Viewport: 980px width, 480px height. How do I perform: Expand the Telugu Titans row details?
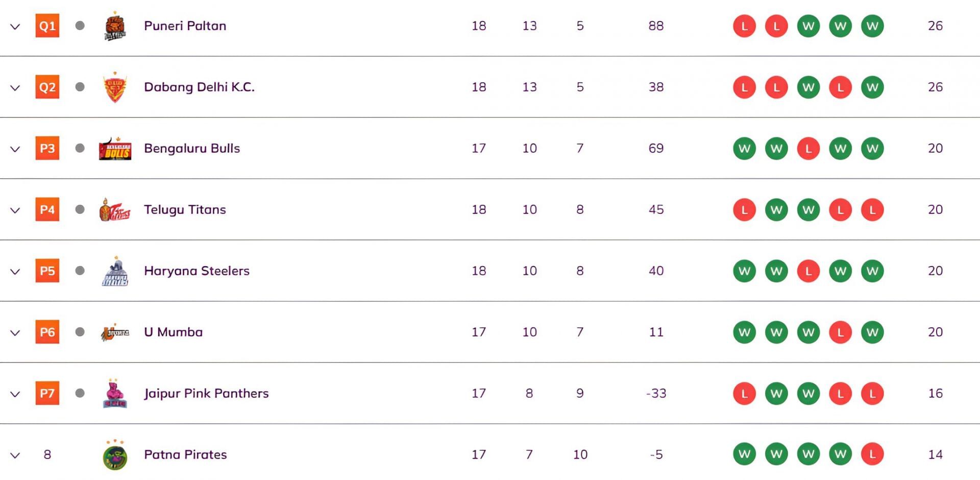coord(15,210)
